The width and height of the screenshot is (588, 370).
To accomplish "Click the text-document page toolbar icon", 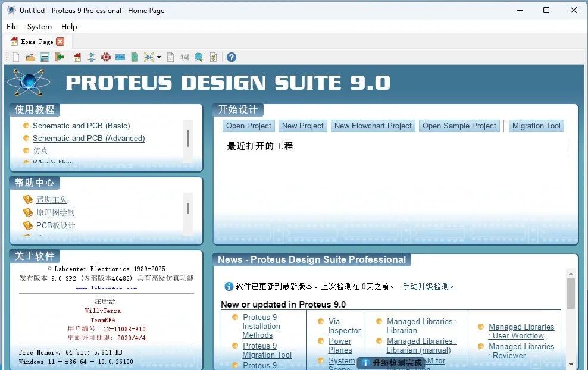I will (x=170, y=57).
